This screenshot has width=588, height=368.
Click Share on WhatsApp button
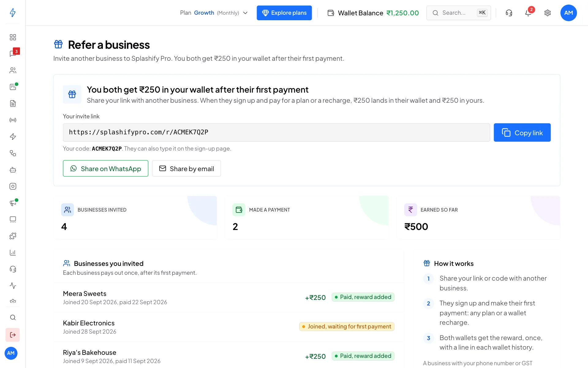[x=105, y=168]
